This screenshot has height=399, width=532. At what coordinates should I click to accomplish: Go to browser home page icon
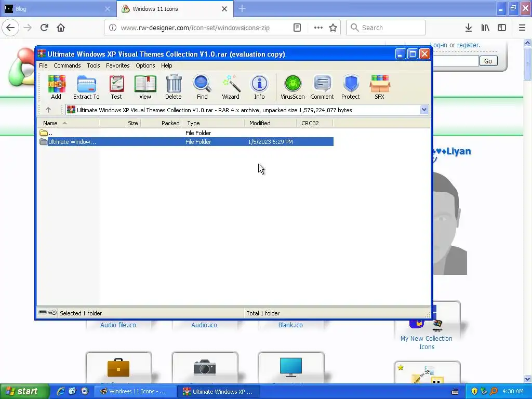point(61,28)
